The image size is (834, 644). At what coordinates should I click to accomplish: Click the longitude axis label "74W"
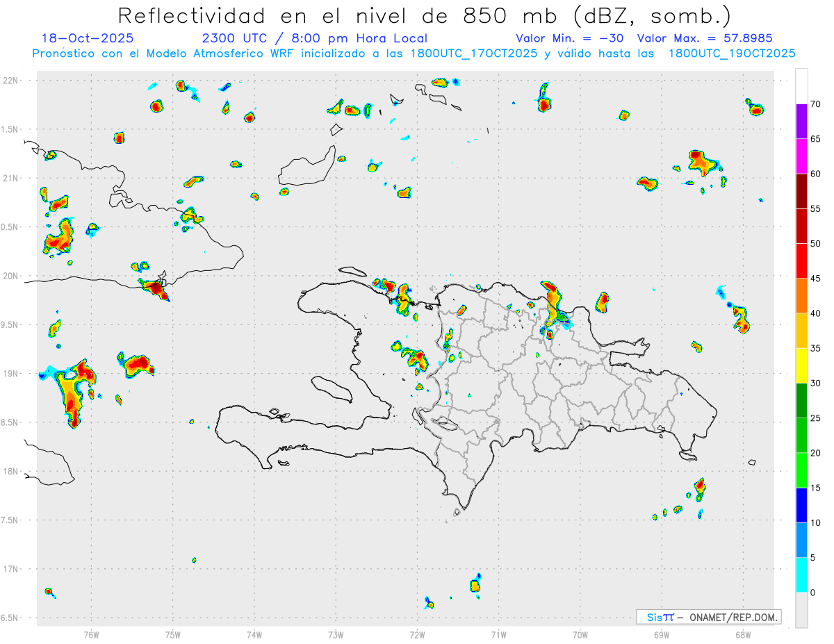254,634
